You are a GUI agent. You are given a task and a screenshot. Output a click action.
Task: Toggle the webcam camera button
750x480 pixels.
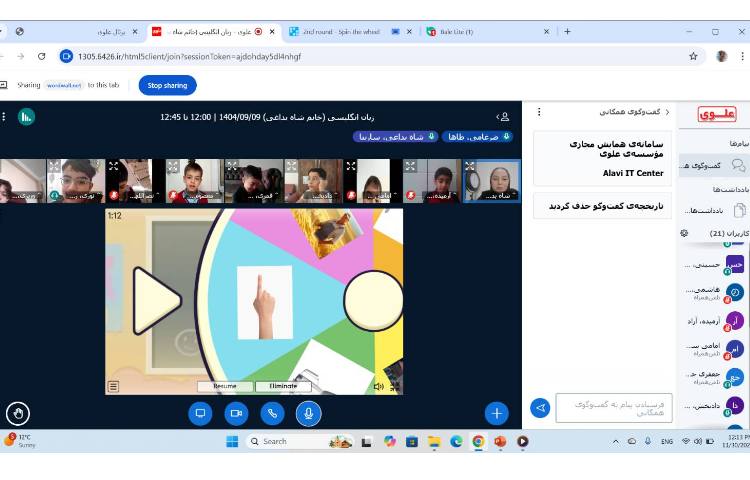pos(236,414)
